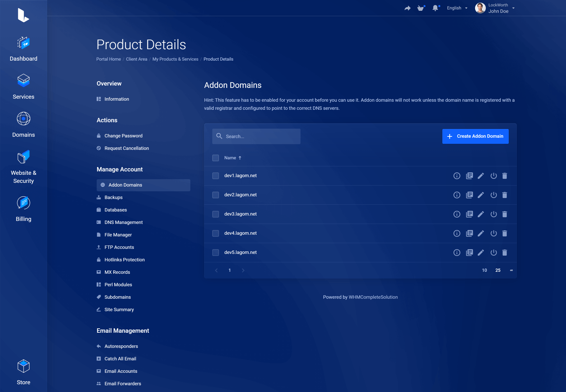Go to next page arrow
Screen dimensions: 566x392
coord(243,270)
